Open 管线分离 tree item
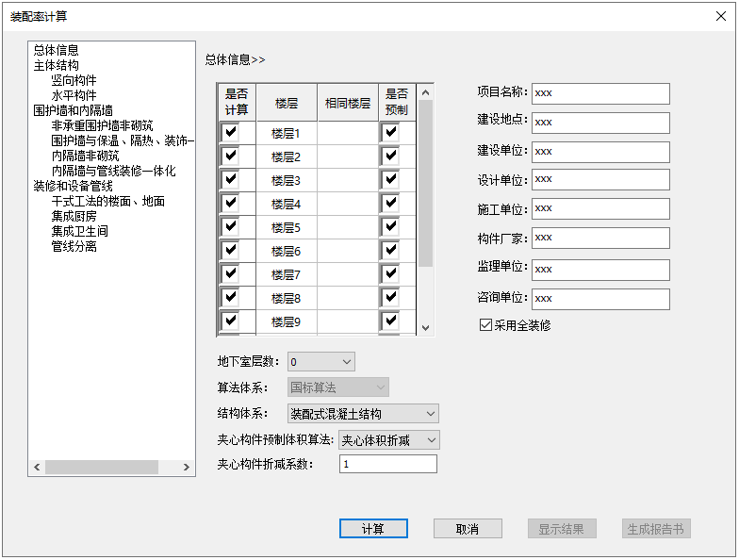Image resolution: width=739 pixels, height=560 pixels. tap(74, 246)
